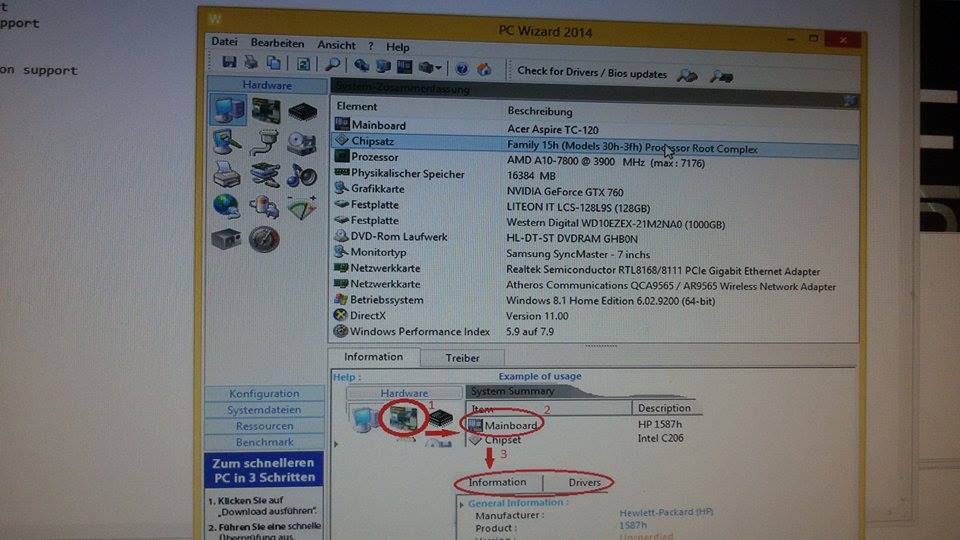Click the Home house toolbar icon

484,69
